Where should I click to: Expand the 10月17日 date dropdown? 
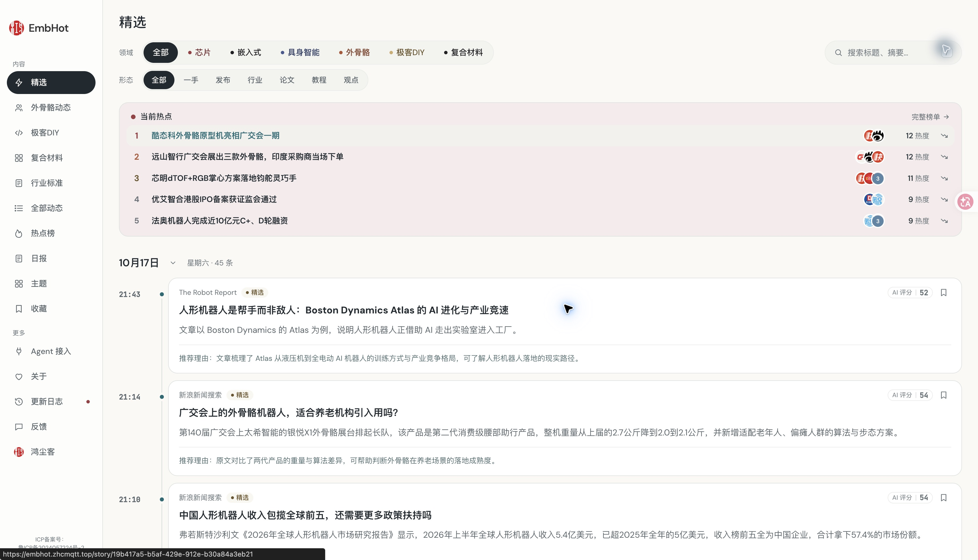173,263
